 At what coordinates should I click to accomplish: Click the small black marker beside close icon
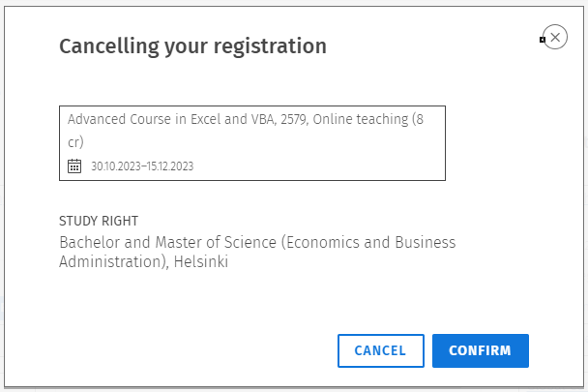[543, 40]
